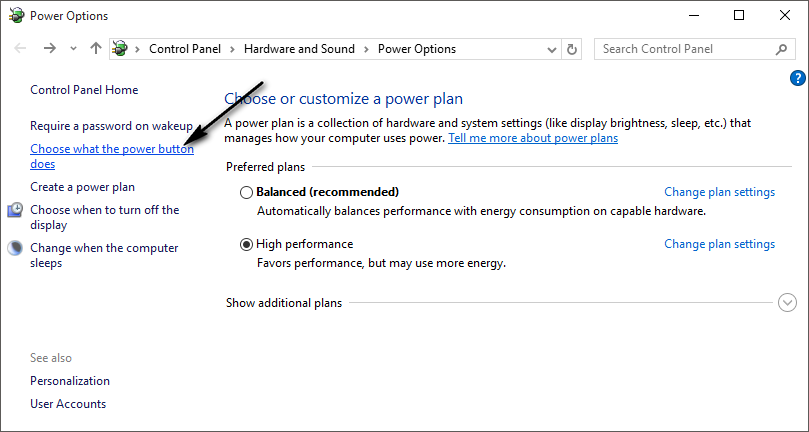Click the Back navigation arrow
Viewport: 809px width, 432px height.
tap(21, 49)
